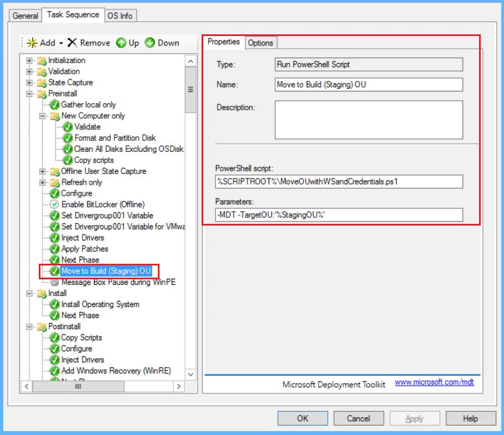
Task: Select the Install Operating System step
Action: (100, 304)
